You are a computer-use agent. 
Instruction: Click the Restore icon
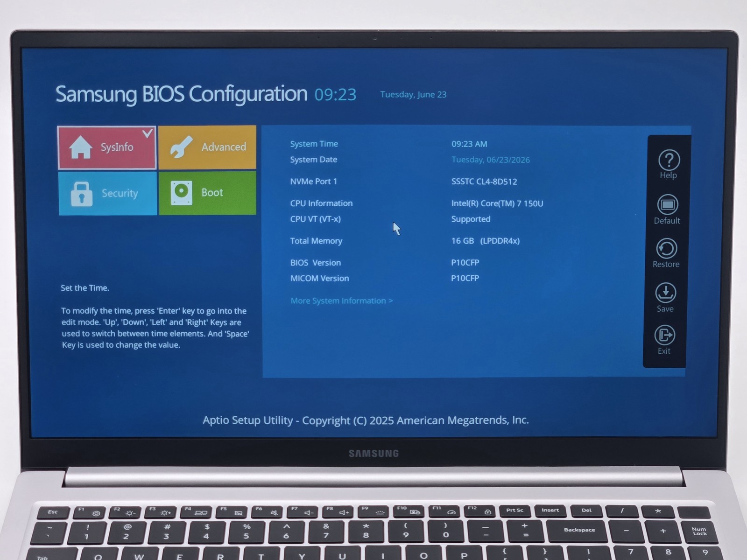tap(666, 248)
